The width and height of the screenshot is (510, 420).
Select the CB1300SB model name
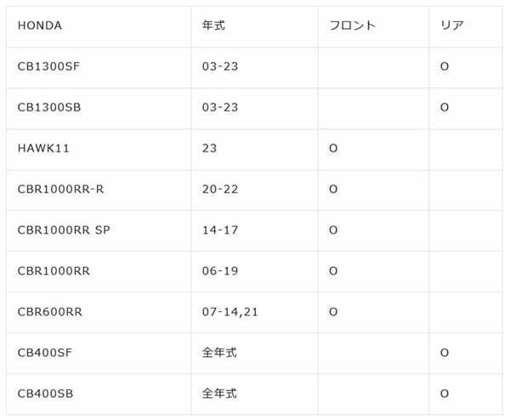pos(48,107)
